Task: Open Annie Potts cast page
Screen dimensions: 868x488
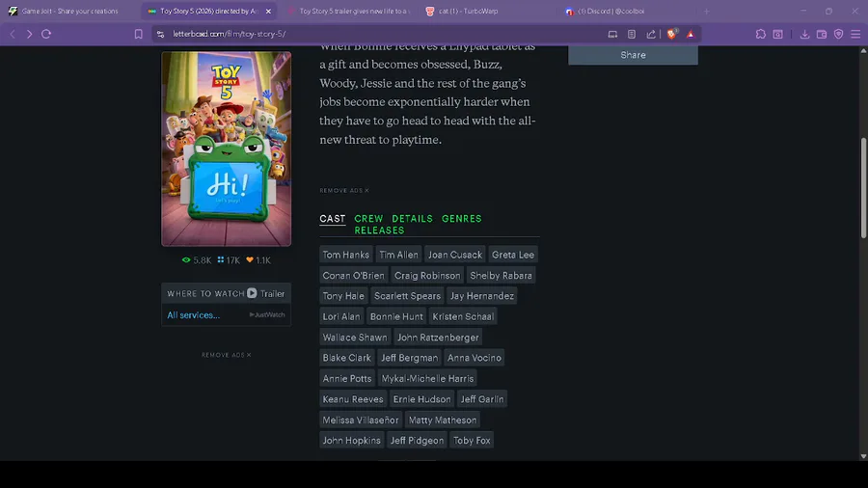Action: pos(347,378)
